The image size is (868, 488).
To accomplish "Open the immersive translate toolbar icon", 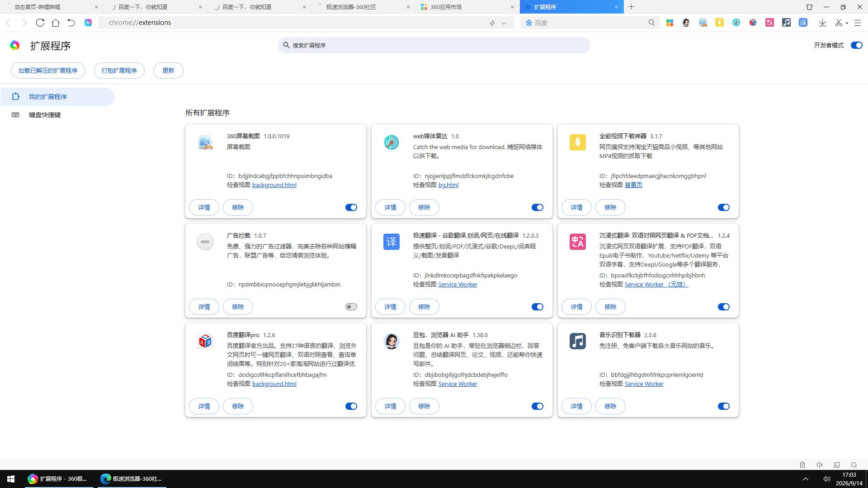I will click(769, 23).
